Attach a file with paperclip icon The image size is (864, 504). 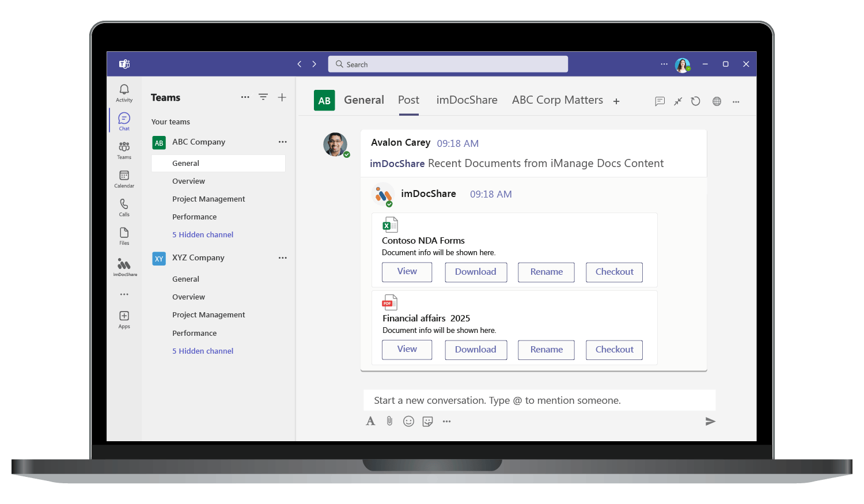tap(389, 421)
